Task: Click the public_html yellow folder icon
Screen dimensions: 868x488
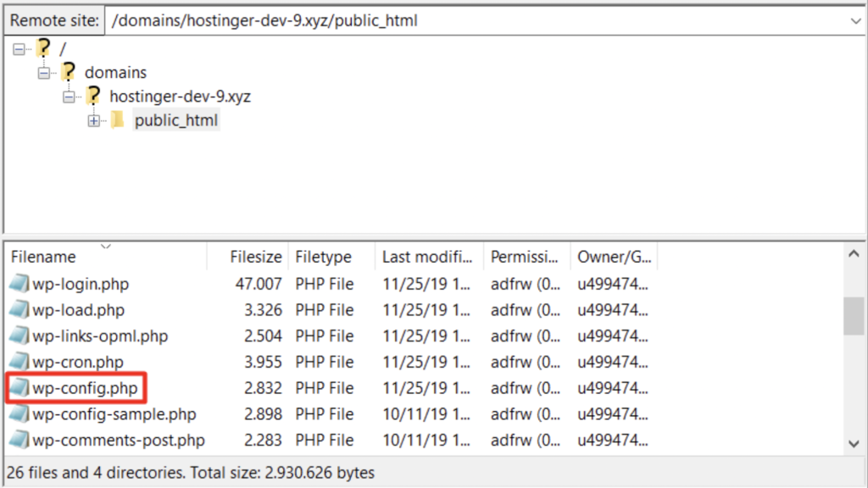Action: 119,120
